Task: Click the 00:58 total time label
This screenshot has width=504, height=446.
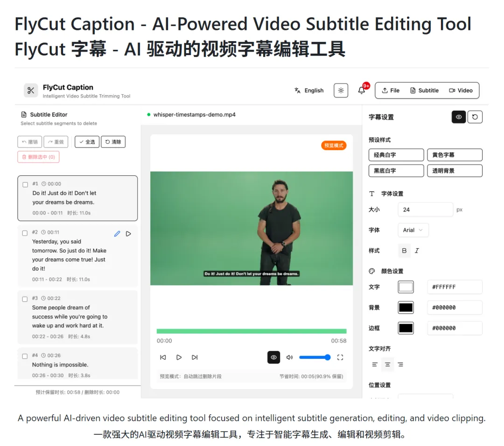Action: tap(339, 341)
